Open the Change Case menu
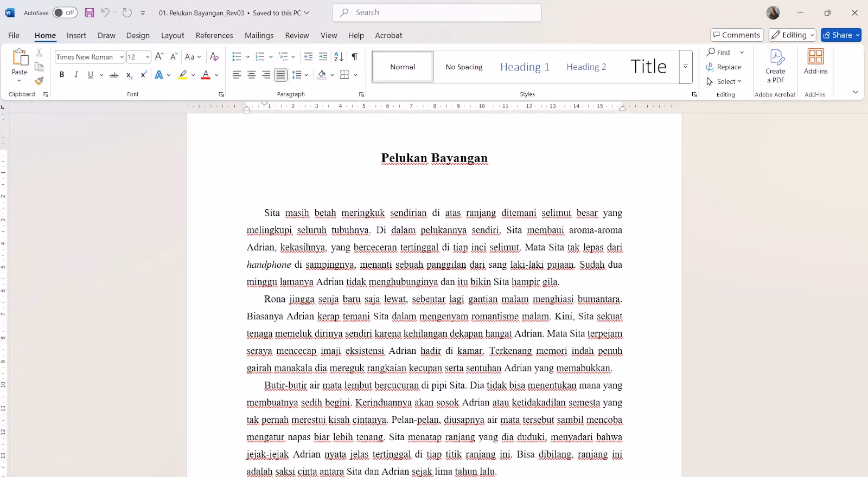This screenshot has height=477, width=868. point(193,57)
